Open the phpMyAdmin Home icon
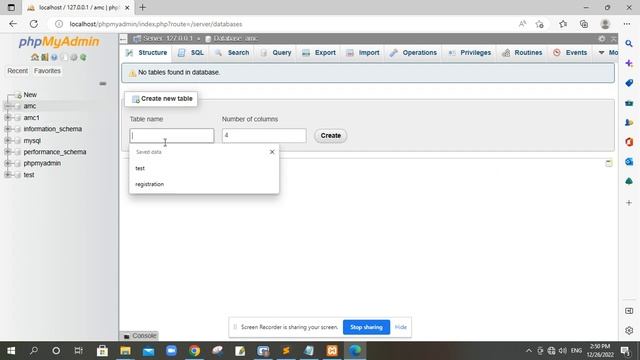 click(x=35, y=58)
